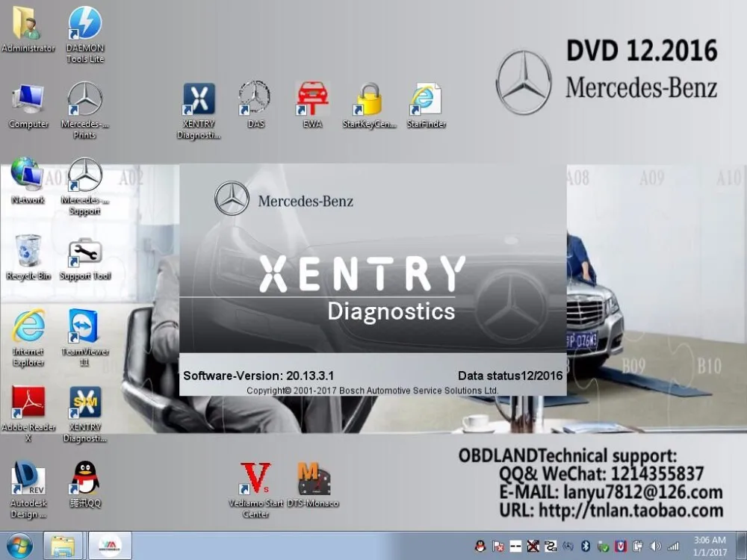Image resolution: width=747 pixels, height=560 pixels.
Task: Launch Internet Explorer from desktop
Action: [x=28, y=338]
